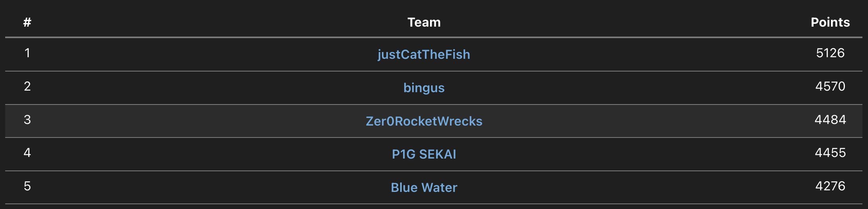The image size is (868, 209).
Task: Click rank number 2 cell
Action: click(27, 86)
